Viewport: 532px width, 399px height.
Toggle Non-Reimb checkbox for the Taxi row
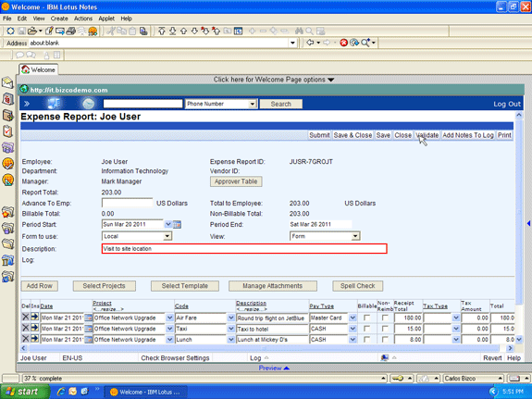(385, 329)
